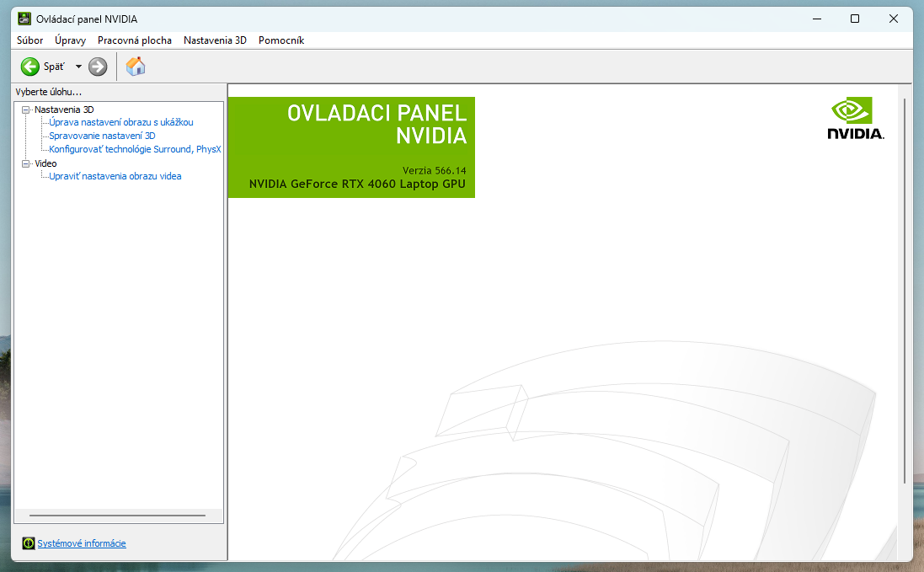Select Konfigurovať technológie Surround, PhysX
Viewport: 924px width, 572px height.
(134, 149)
